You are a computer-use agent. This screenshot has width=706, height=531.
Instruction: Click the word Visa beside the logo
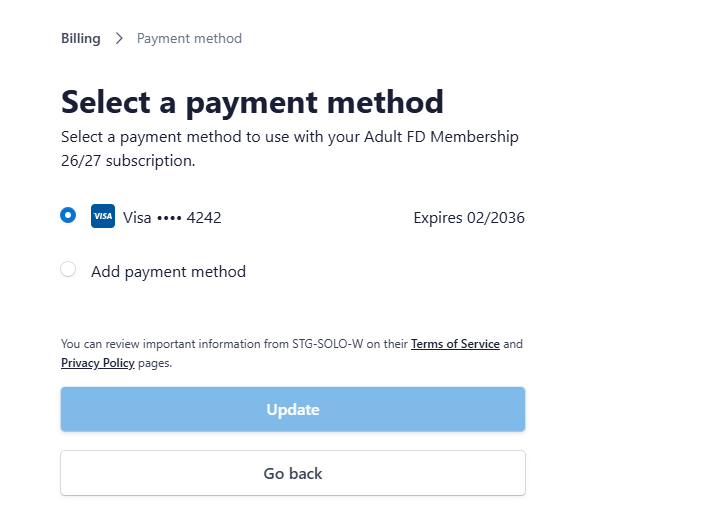pyautogui.click(x=137, y=217)
